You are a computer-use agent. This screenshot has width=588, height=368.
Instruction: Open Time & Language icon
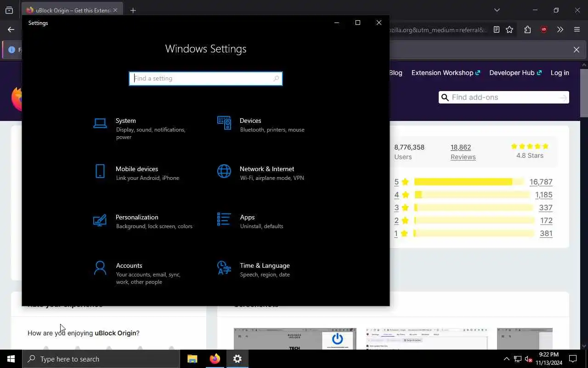click(224, 268)
